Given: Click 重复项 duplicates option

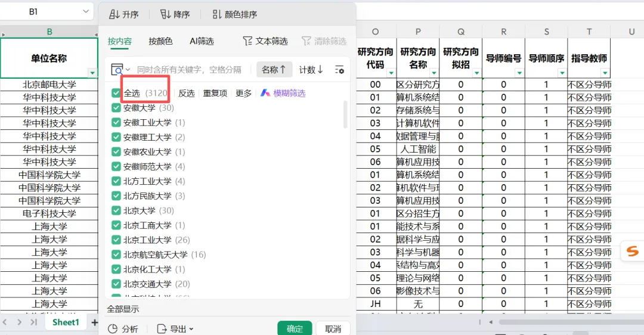Looking at the screenshot, I should (x=215, y=93).
